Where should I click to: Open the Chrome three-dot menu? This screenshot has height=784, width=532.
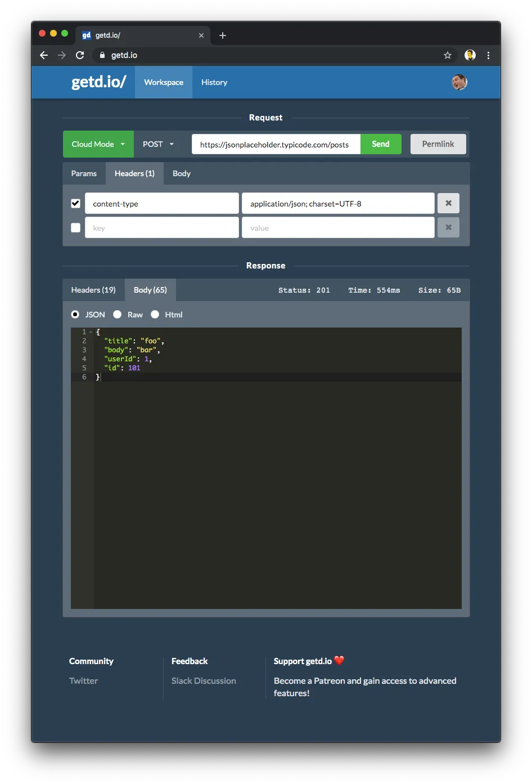click(x=488, y=55)
